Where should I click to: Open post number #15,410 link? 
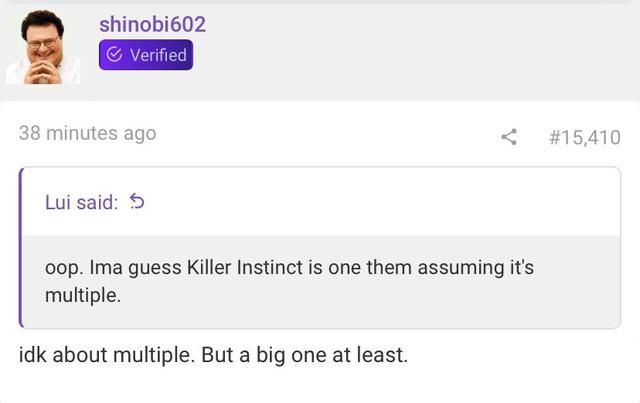585,136
